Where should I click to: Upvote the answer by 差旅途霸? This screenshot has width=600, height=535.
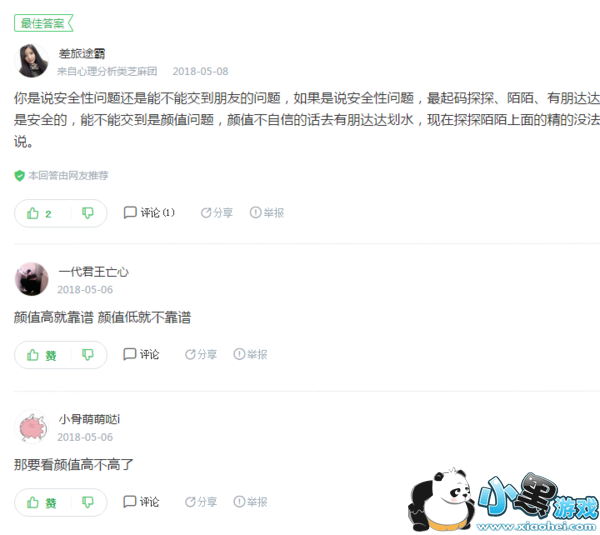(x=39, y=213)
